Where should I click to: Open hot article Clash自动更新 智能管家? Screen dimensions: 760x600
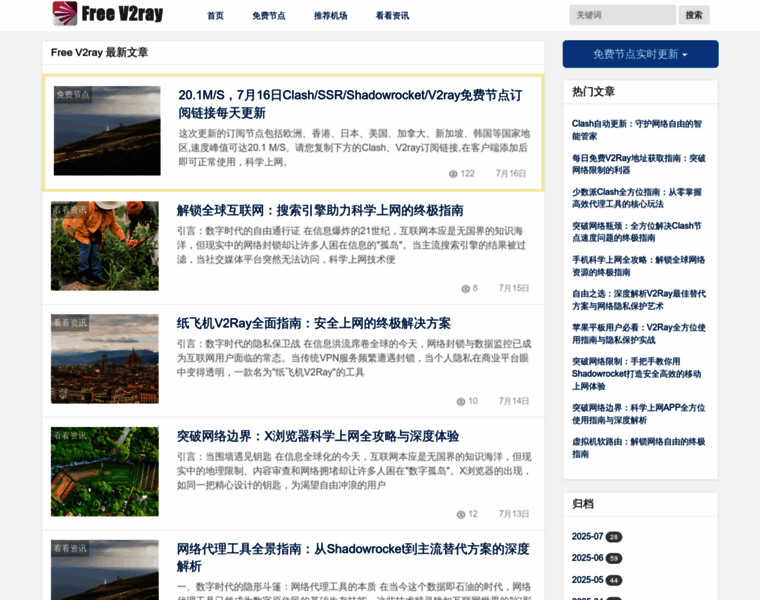point(636,130)
